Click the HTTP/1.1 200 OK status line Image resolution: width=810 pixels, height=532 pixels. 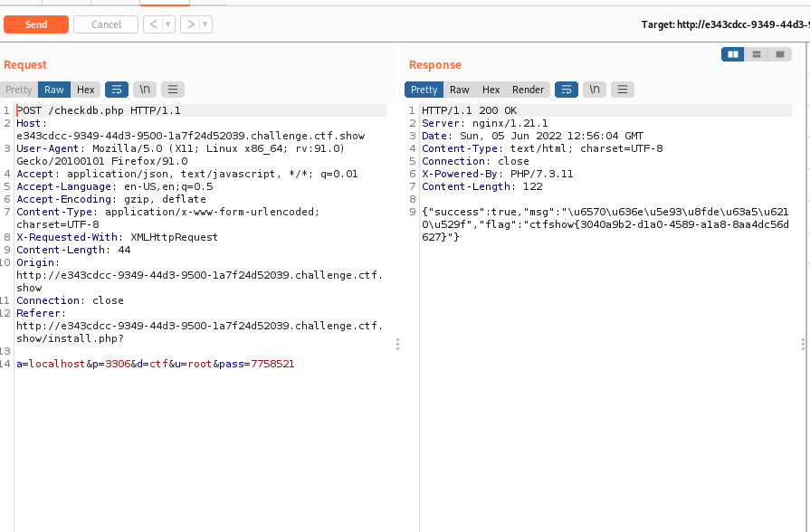[x=469, y=110]
